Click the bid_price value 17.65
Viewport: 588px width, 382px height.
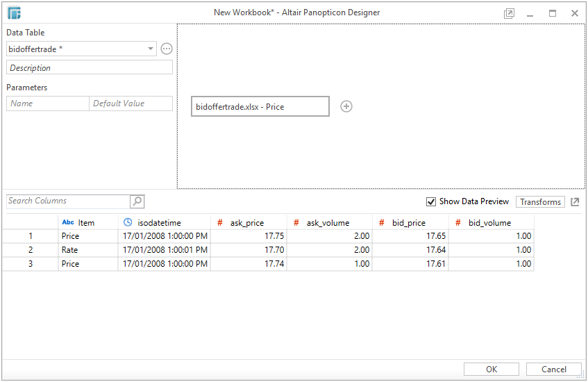pos(410,236)
